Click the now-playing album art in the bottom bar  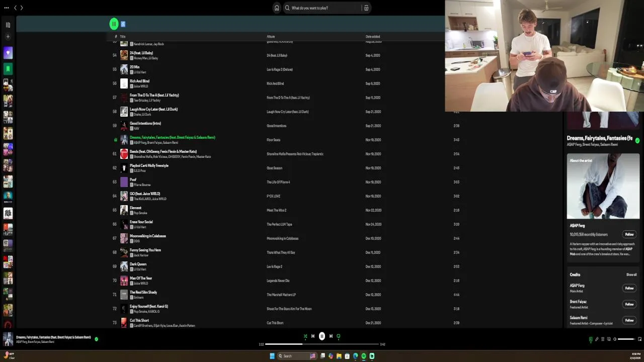click(8, 340)
